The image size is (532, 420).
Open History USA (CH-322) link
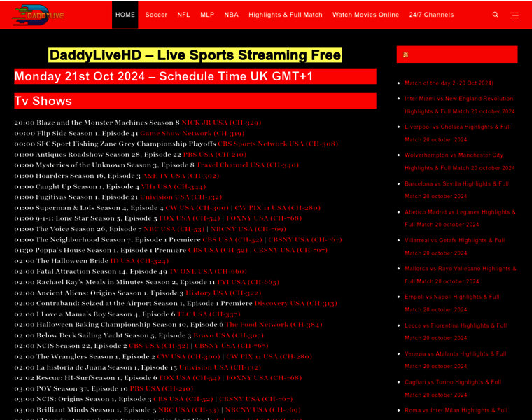pos(223,293)
